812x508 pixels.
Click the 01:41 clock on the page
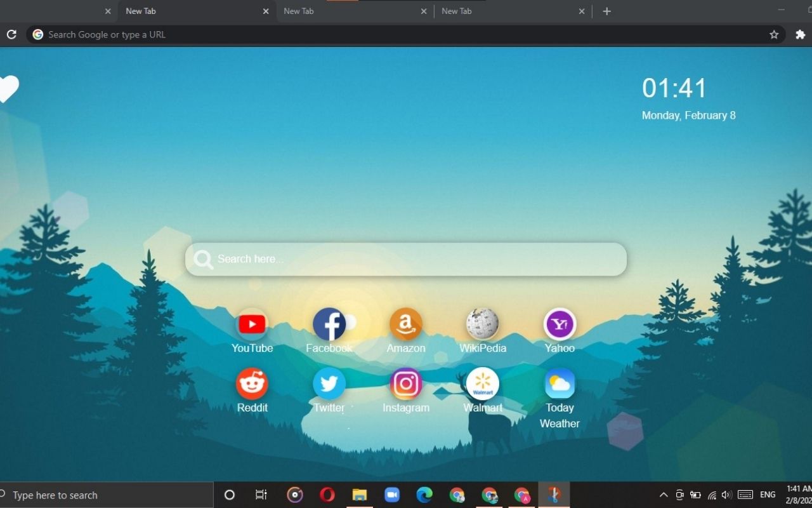click(x=674, y=88)
